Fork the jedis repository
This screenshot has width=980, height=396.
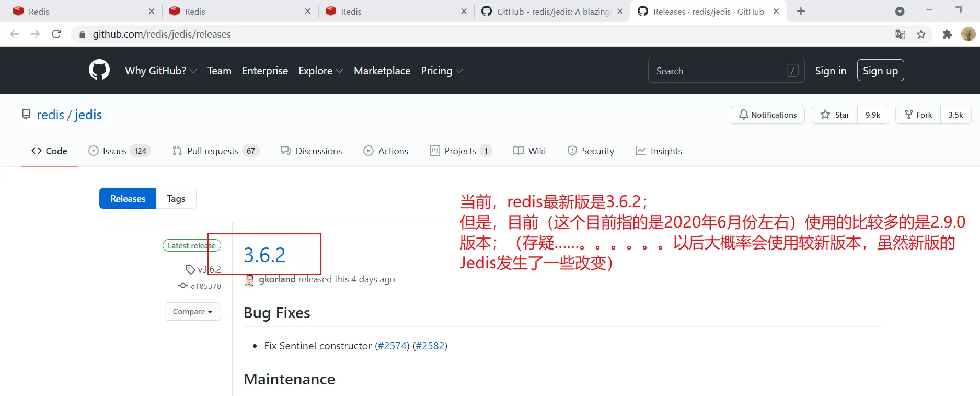[x=918, y=115]
